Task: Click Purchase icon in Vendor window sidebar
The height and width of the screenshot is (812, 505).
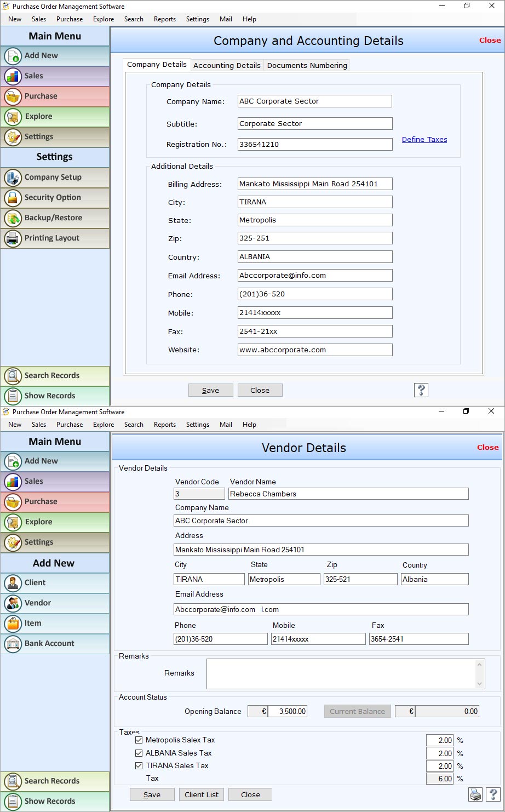Action: pyautogui.click(x=13, y=502)
